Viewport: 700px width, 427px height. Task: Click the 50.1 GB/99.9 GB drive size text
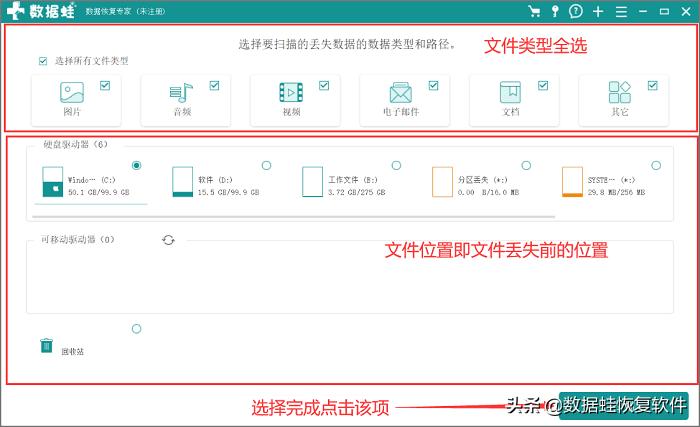tap(99, 192)
